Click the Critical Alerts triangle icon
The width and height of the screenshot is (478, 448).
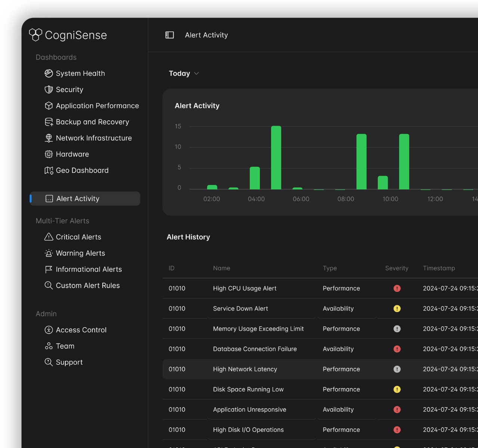[x=49, y=237]
